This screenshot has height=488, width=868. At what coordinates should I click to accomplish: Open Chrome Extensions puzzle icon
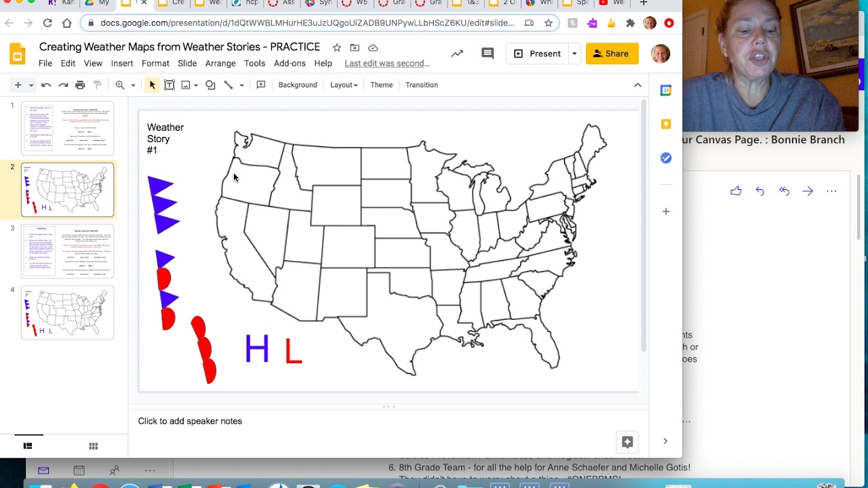pos(630,23)
